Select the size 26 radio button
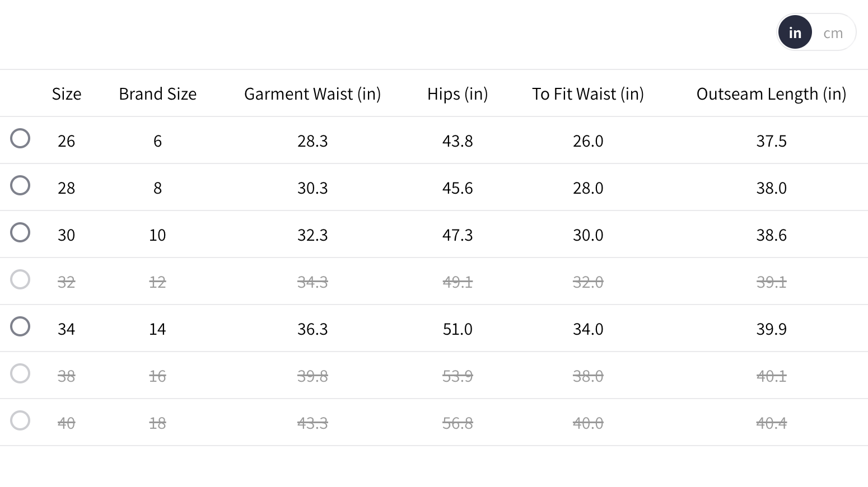The width and height of the screenshot is (868, 487). [x=20, y=138]
